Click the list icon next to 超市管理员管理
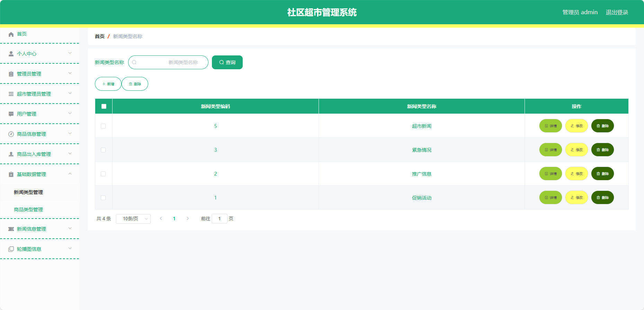Image resolution: width=644 pixels, height=310 pixels. (11, 94)
